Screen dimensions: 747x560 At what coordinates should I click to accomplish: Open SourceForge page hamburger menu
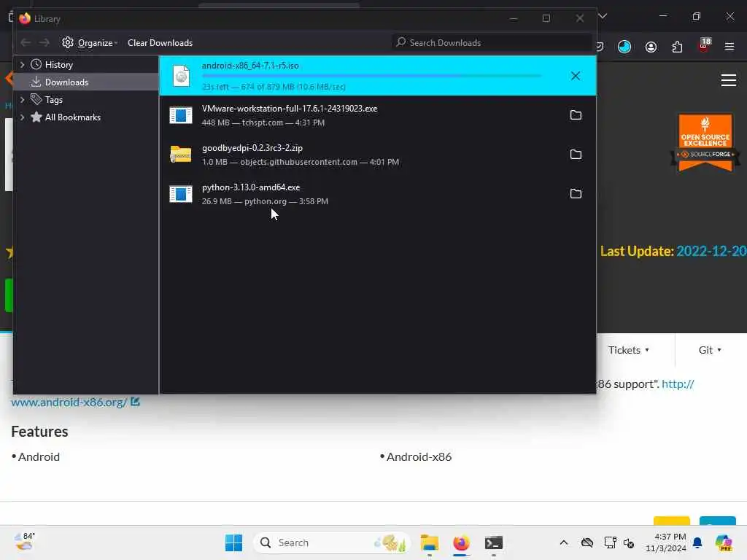(x=729, y=80)
